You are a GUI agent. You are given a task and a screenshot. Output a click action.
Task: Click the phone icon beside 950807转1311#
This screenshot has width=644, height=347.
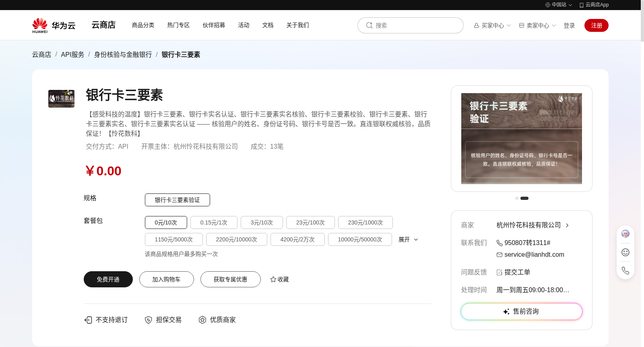500,243
